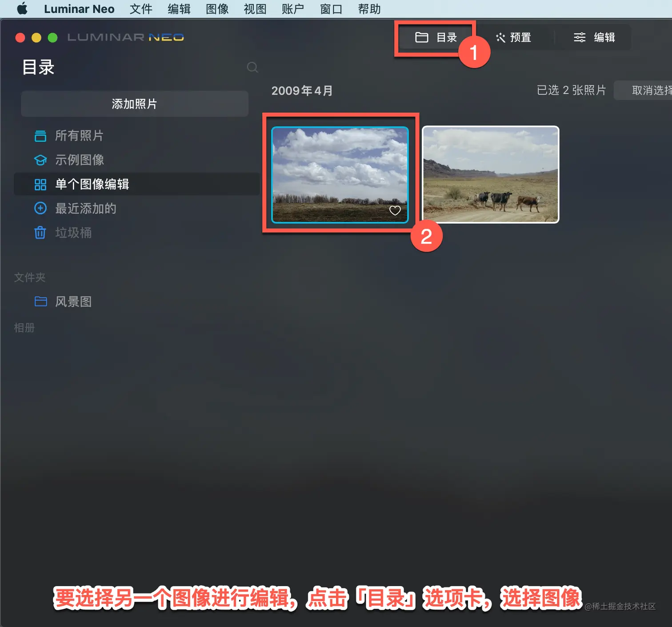Open the 窗口 menu

(x=331, y=9)
